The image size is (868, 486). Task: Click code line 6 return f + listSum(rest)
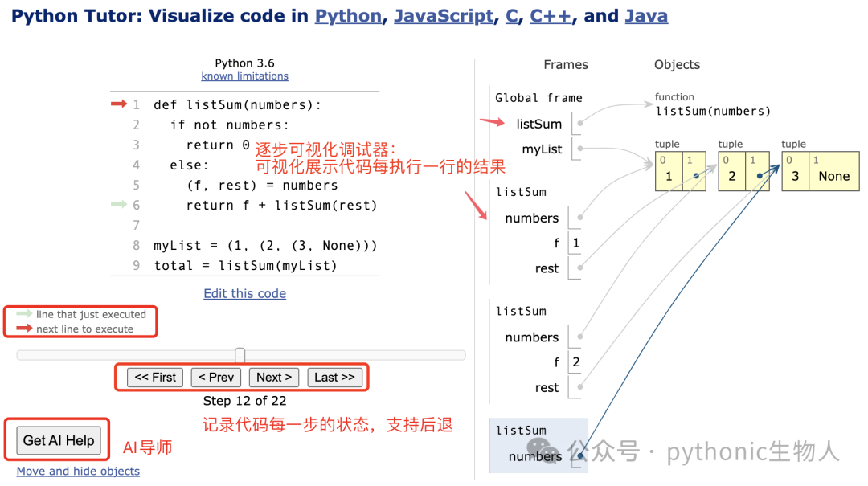(x=281, y=206)
